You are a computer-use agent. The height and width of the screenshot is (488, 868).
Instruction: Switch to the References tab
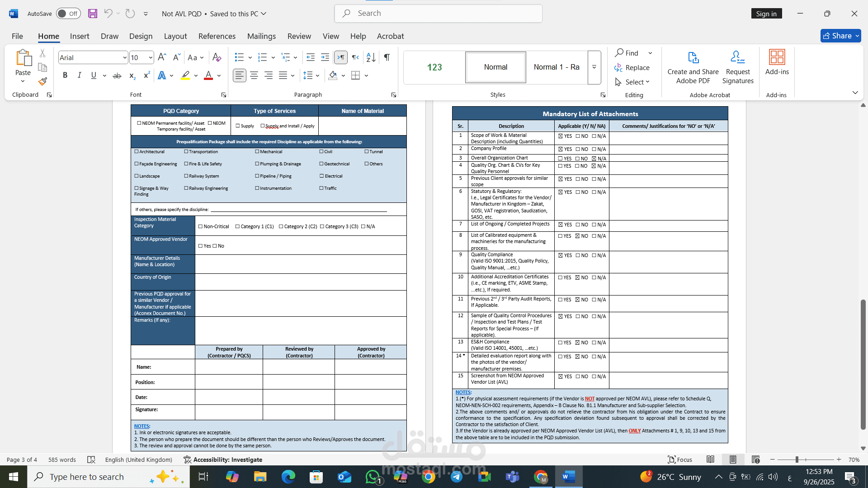217,36
